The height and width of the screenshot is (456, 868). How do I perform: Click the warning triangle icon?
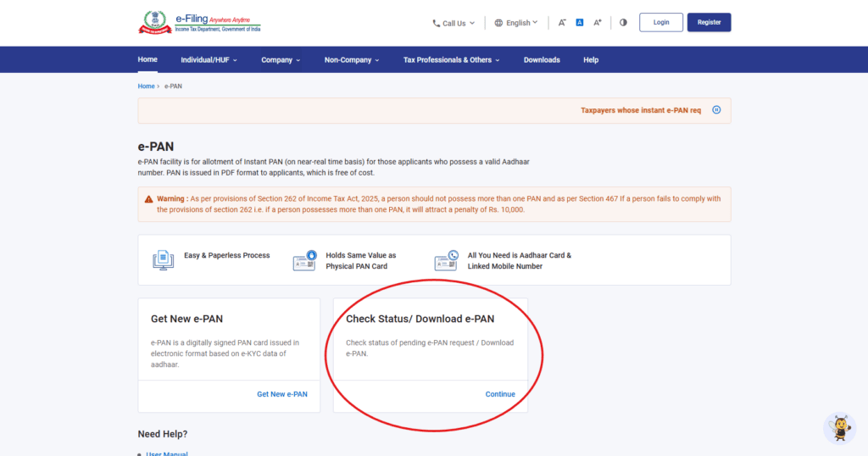click(148, 199)
